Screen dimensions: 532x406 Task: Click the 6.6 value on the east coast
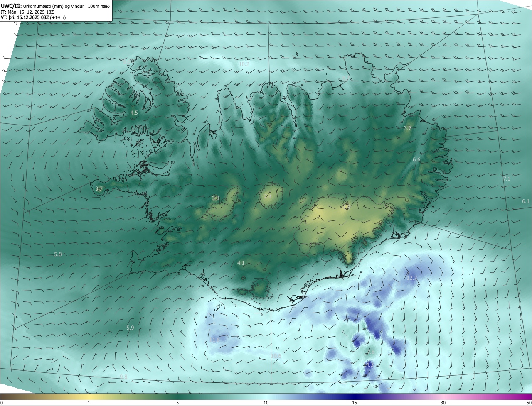(416, 159)
